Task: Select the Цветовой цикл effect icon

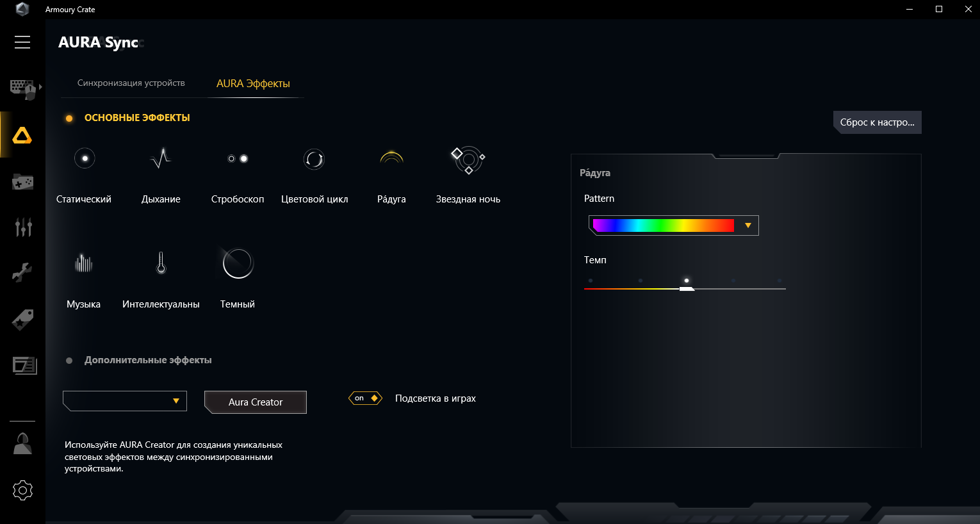Action: tap(314, 158)
